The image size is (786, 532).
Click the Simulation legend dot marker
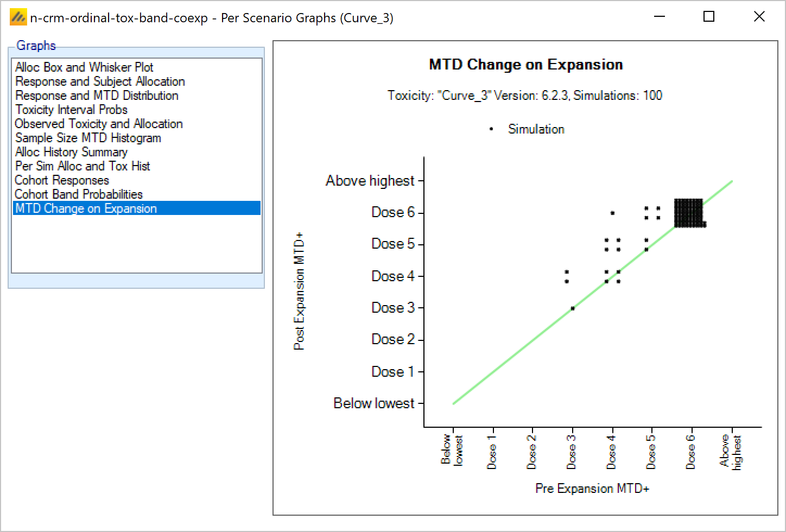[x=491, y=129]
